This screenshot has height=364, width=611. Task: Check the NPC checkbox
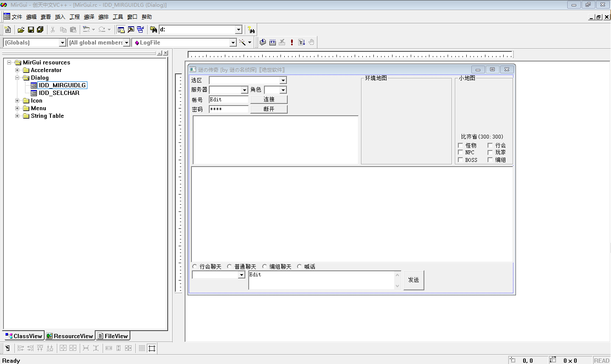click(x=460, y=153)
